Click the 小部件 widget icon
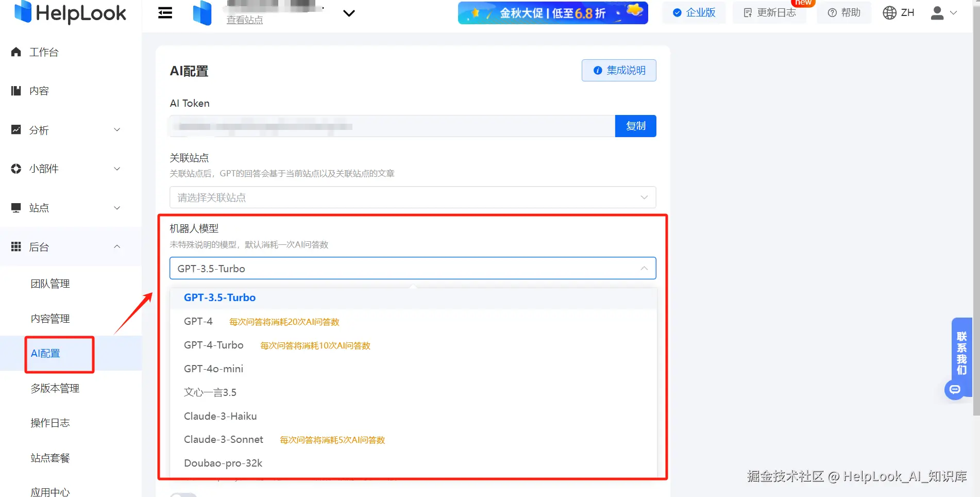Image resolution: width=980 pixels, height=497 pixels. pyautogui.click(x=16, y=169)
